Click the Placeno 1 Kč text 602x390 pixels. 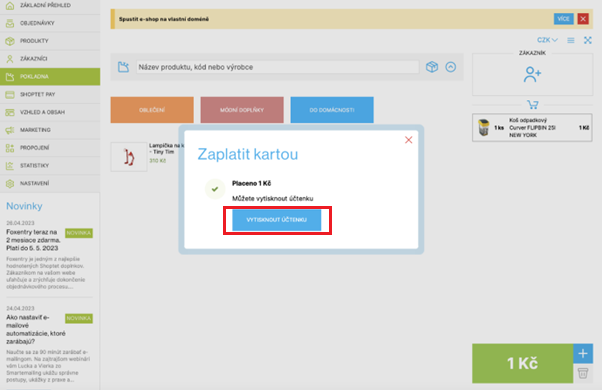pos(251,183)
